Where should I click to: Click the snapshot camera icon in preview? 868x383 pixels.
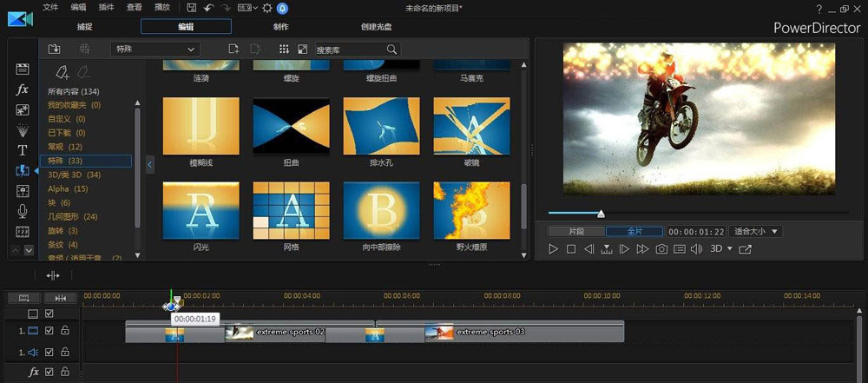[x=661, y=249]
